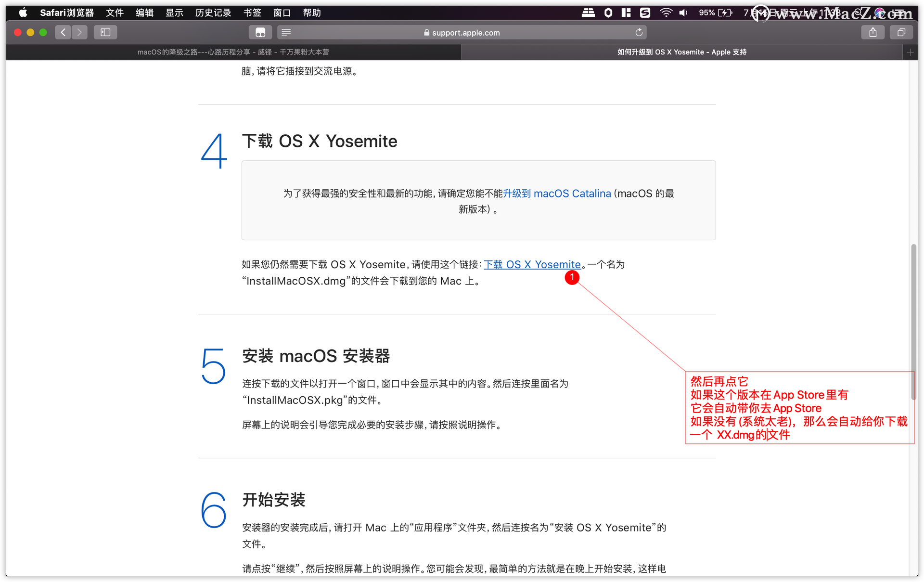Screen dimensions: 924x582
Task: Open the Wi-Fi status menu
Action: tap(666, 13)
